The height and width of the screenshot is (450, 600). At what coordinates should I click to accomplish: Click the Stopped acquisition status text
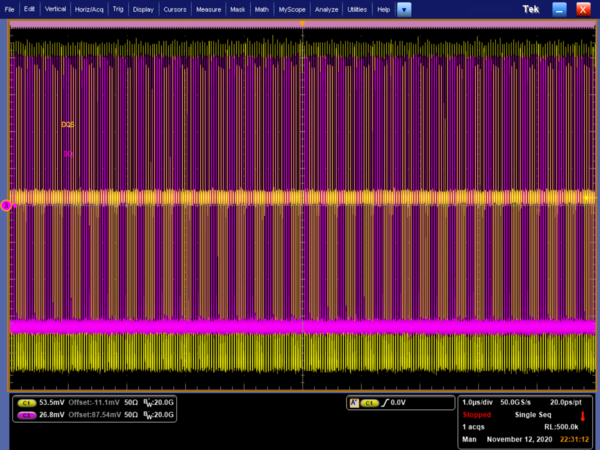pos(478,413)
